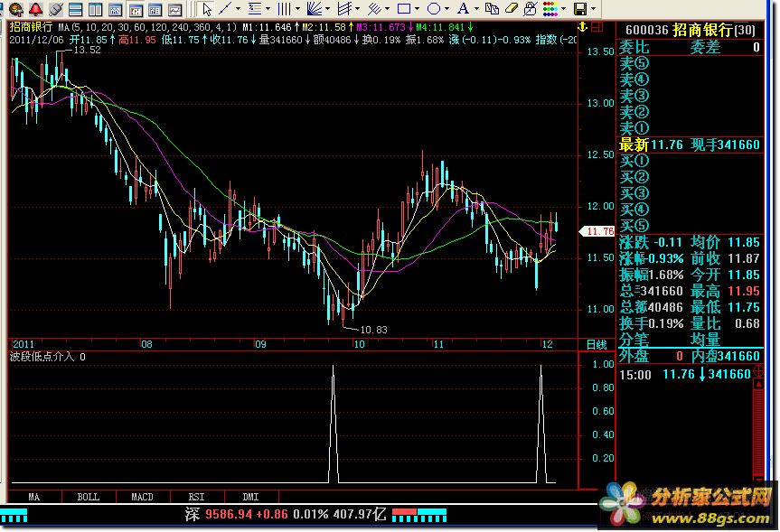
Task: Switch to the MACD indicator tab
Action: click(143, 497)
